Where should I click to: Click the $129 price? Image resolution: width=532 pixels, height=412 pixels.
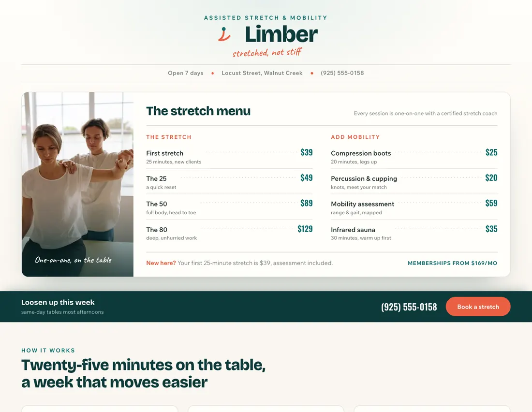tap(305, 229)
